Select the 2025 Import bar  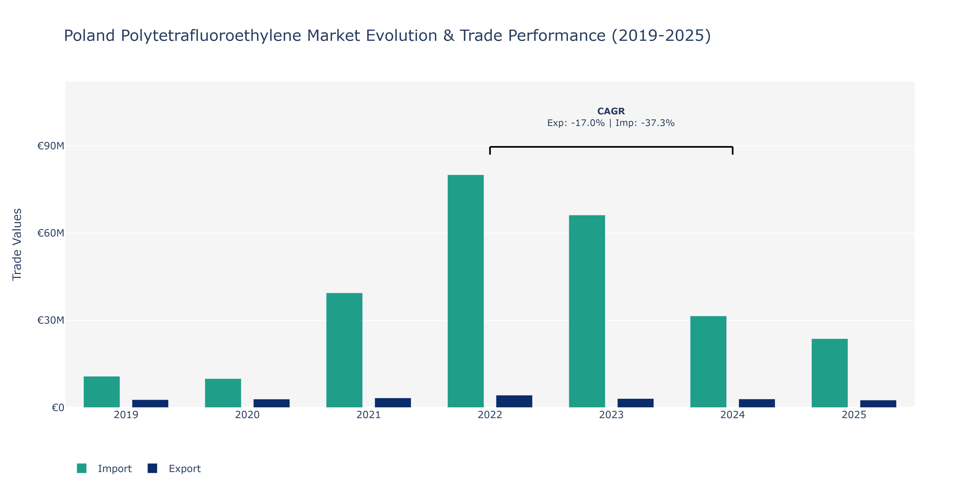pyautogui.click(x=830, y=373)
